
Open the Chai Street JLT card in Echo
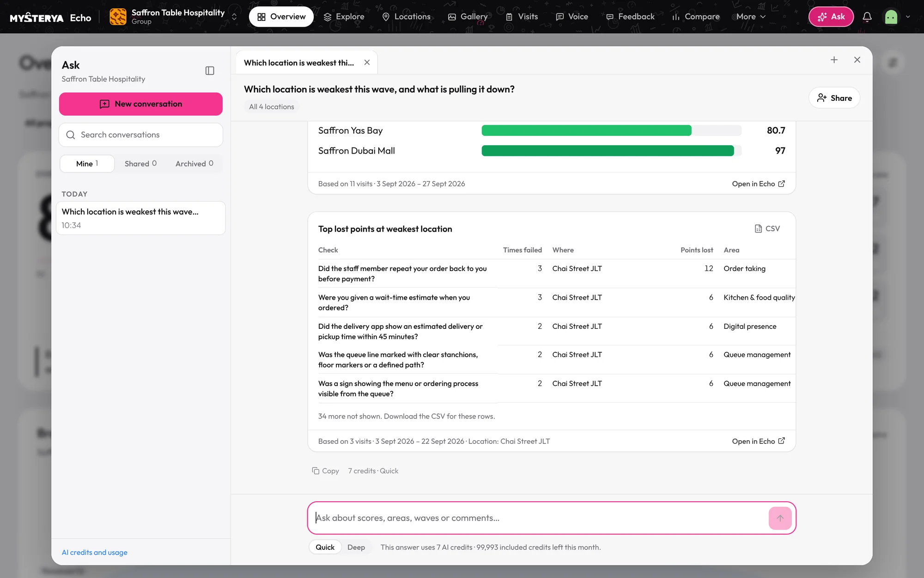pos(758,441)
